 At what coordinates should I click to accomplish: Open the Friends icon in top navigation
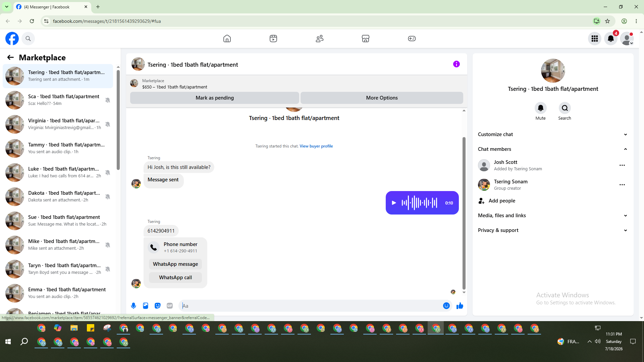[x=320, y=39]
